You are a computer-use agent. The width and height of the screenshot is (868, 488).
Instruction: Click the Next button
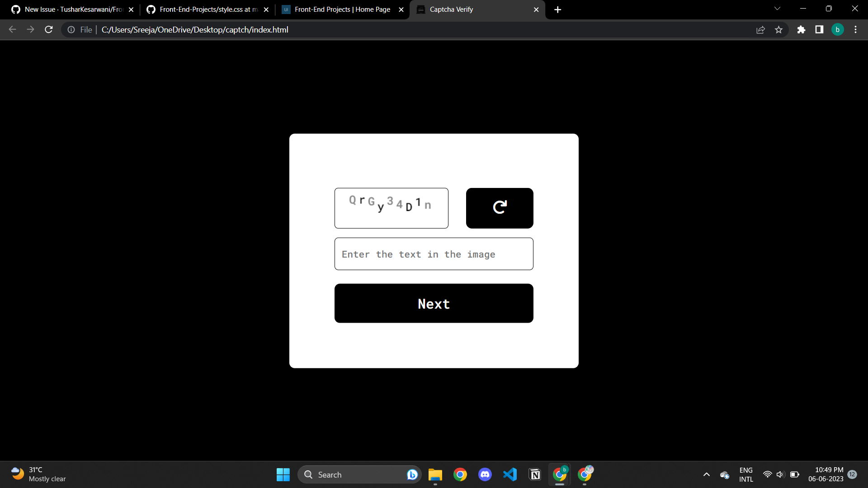pyautogui.click(x=434, y=303)
